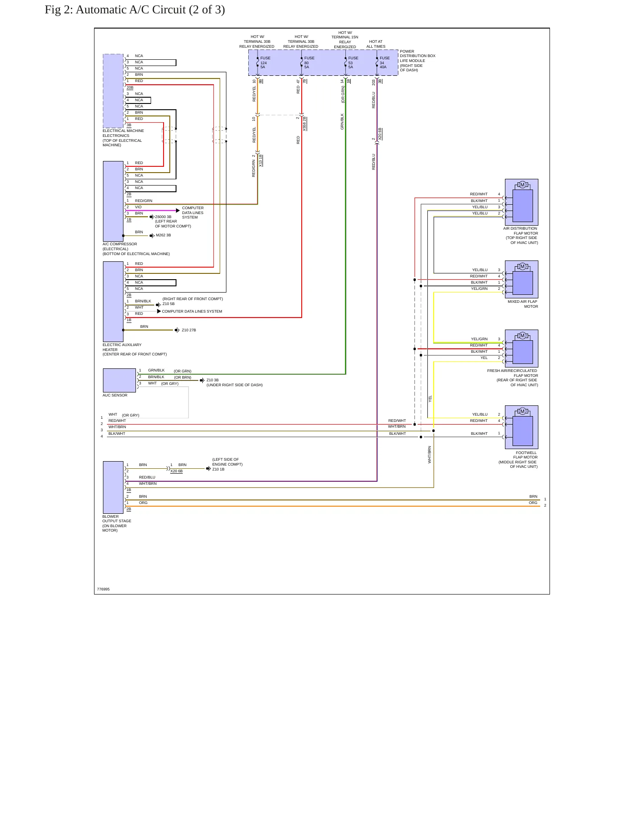Click Fuse 124 5A in distribution box
The height and width of the screenshot is (834, 644).
pyautogui.click(x=263, y=62)
